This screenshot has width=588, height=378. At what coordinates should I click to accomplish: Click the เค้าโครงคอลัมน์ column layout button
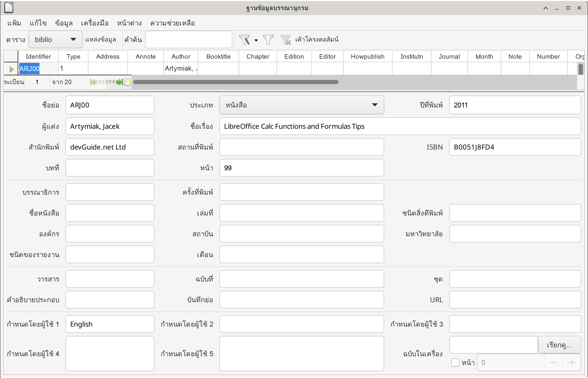click(317, 39)
